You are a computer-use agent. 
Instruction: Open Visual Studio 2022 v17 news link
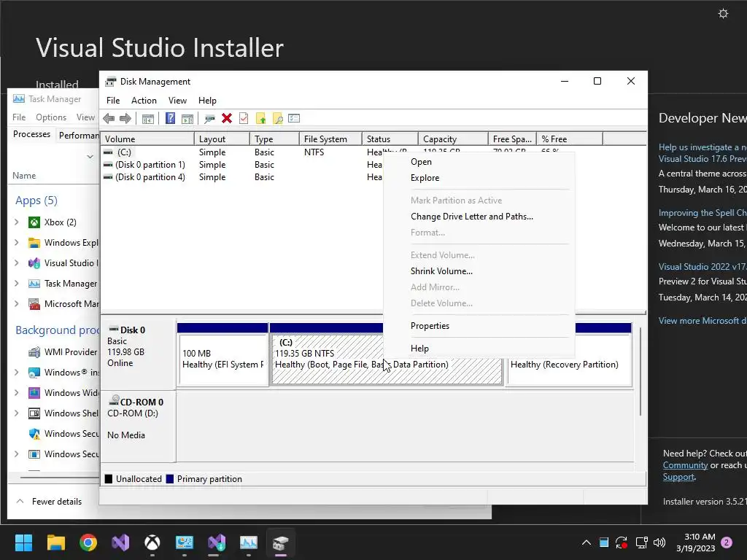(703, 267)
